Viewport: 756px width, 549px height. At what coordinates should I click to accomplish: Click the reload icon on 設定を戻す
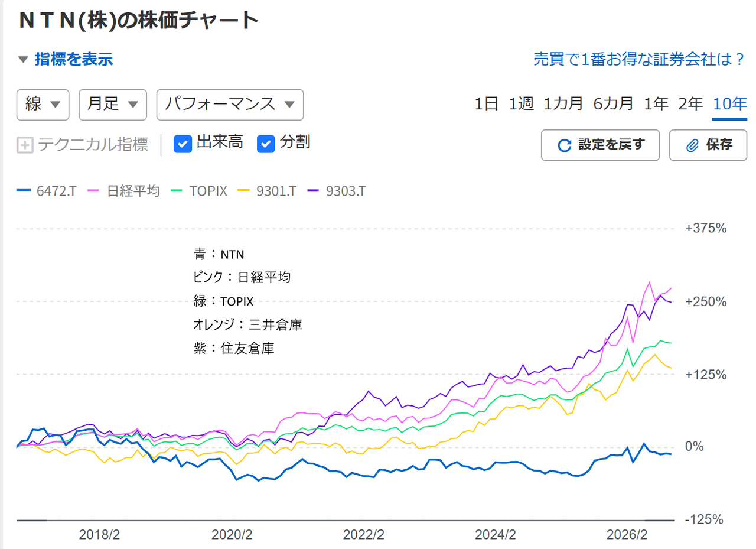coord(565,145)
